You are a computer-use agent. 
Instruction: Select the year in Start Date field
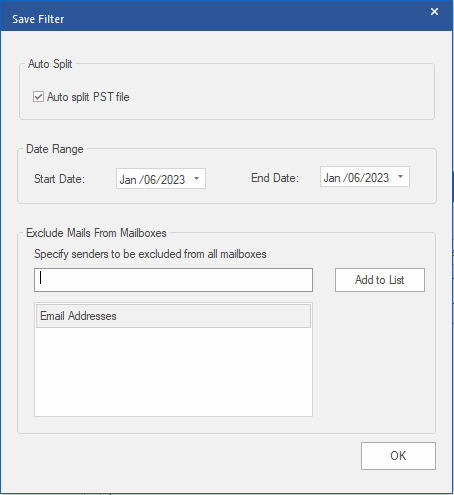(174, 180)
